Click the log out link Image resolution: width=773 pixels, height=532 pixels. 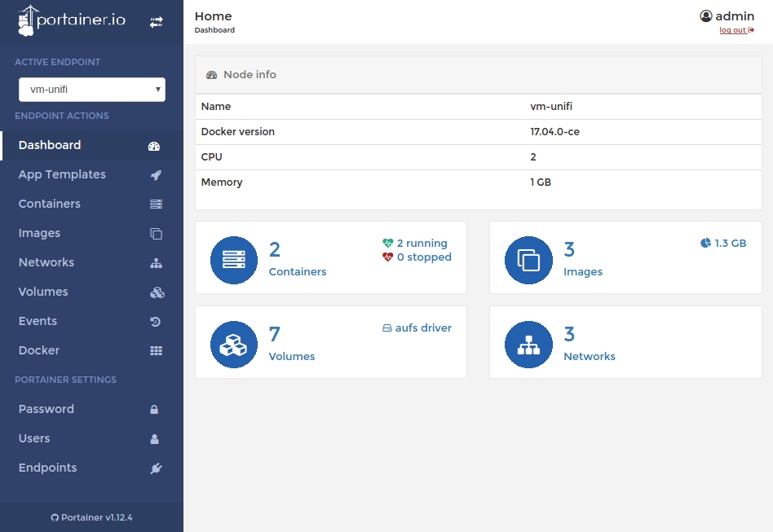(x=736, y=30)
